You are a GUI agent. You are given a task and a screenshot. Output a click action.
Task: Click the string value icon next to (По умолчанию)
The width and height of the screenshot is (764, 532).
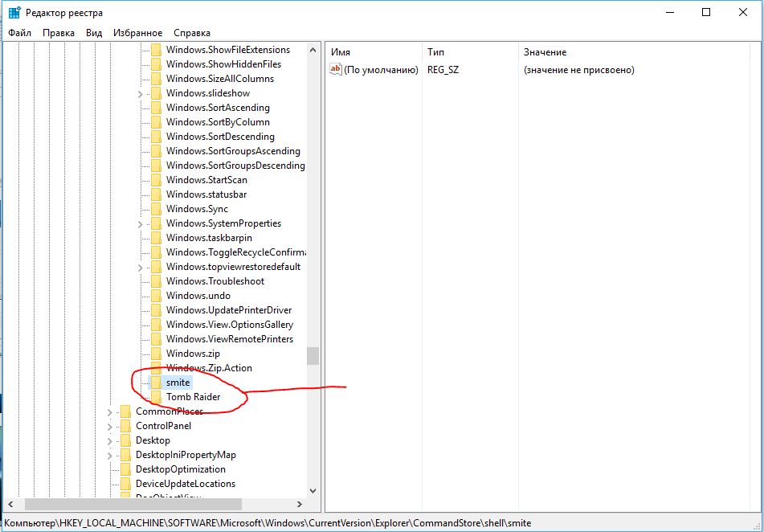click(x=336, y=70)
